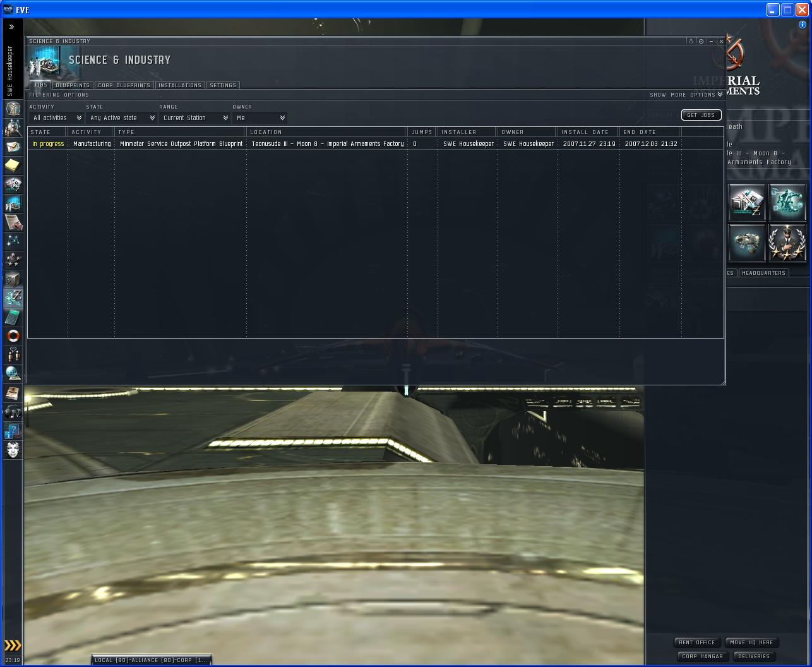This screenshot has width=812, height=667.
Task: Sort jobs by the End Date column header
Action: [x=650, y=132]
